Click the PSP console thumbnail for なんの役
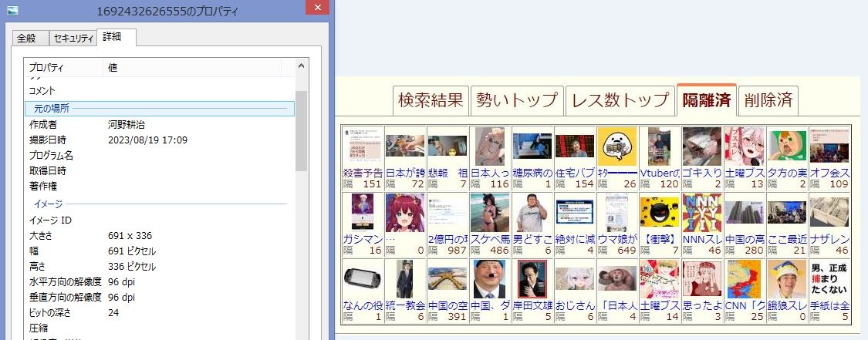The image size is (868, 340). pyautogui.click(x=363, y=279)
